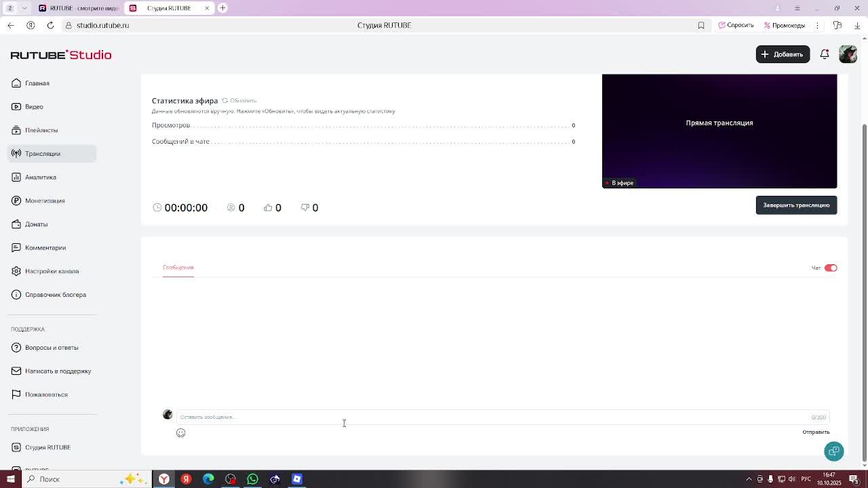
Task: Click Завершить трансляцию to end stream
Action: pos(796,205)
